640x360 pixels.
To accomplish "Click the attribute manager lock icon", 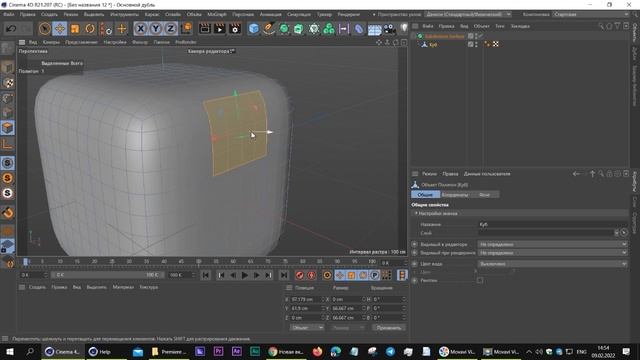I will point(609,174).
